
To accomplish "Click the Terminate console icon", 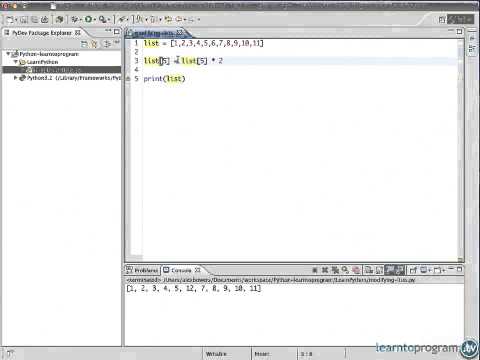I will point(315,270).
